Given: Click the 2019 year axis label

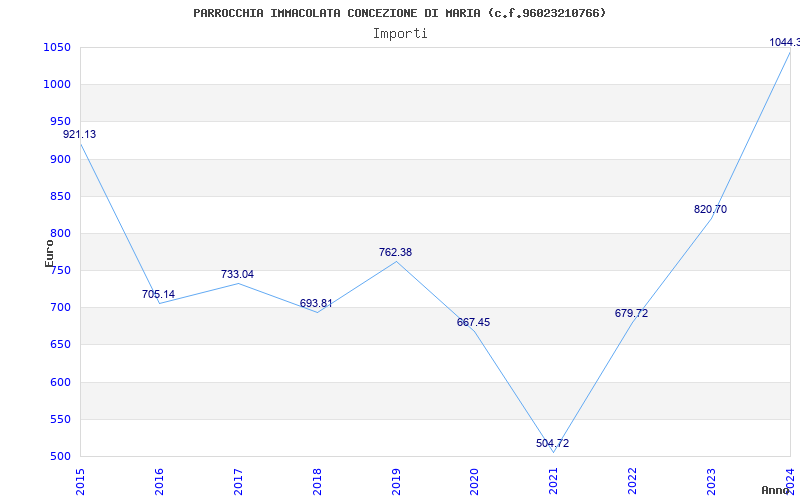Looking at the screenshot, I should (x=396, y=481).
